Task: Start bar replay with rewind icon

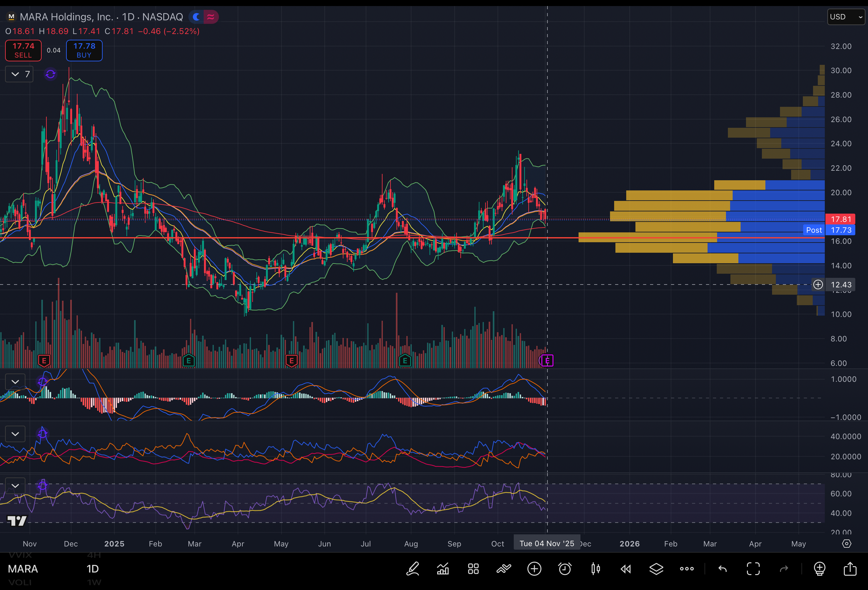Action: pyautogui.click(x=626, y=569)
